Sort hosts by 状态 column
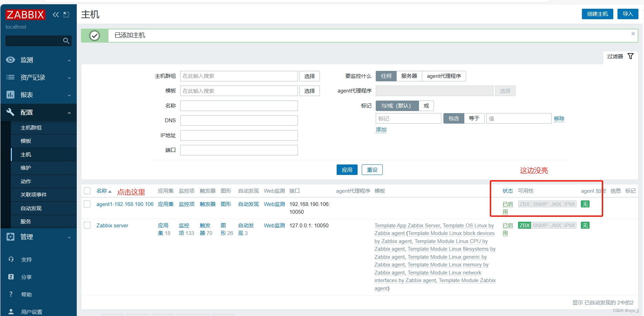This screenshot has height=316, width=644. coord(508,191)
